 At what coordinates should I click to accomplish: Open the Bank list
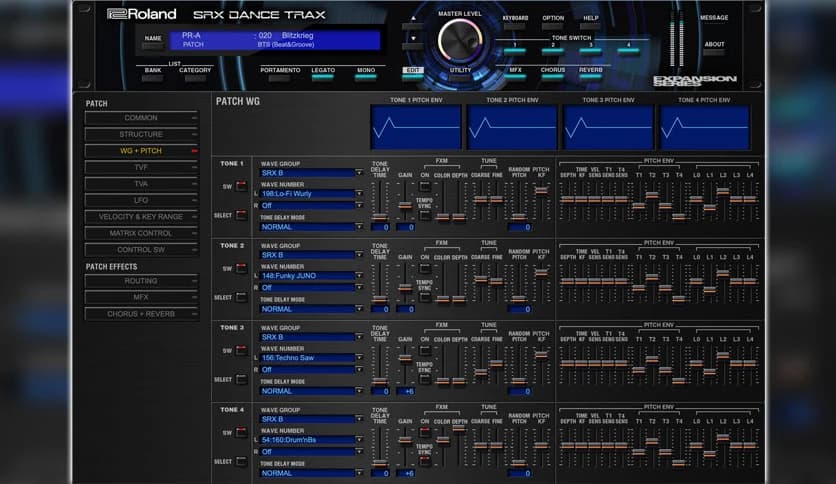(x=152, y=78)
